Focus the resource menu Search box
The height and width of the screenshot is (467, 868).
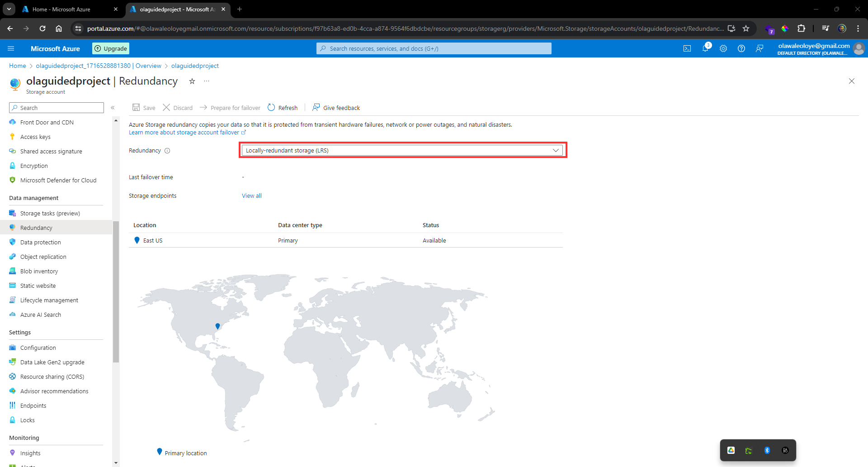point(57,108)
